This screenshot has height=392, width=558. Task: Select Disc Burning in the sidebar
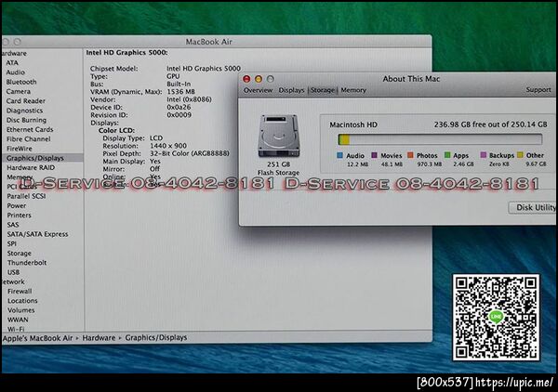pos(26,120)
